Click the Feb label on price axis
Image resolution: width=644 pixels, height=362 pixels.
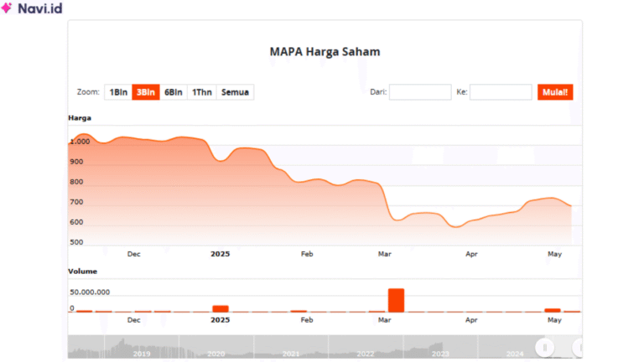(307, 254)
